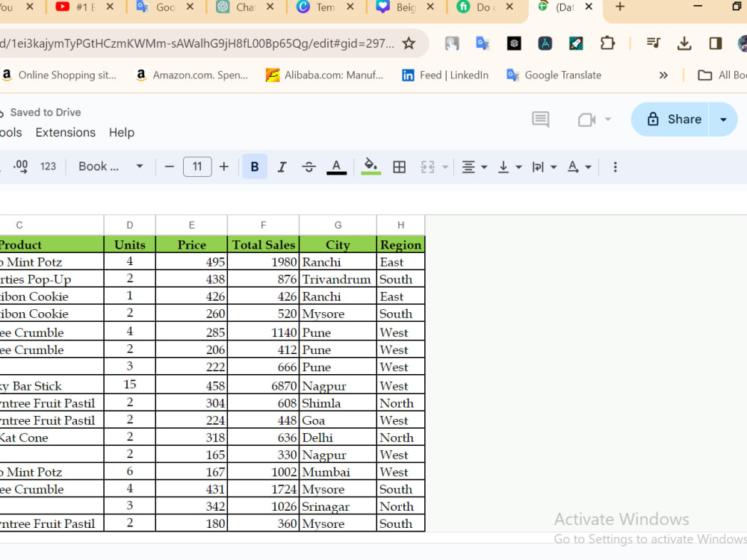Viewport: 747px width, 560px height.
Task: Decrease font size with the minus button
Action: click(x=169, y=167)
